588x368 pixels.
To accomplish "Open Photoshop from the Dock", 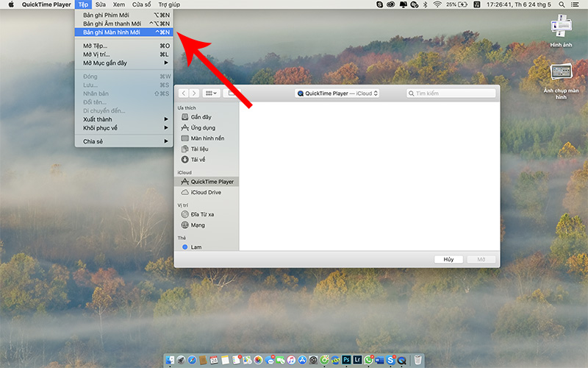I will pos(346,360).
